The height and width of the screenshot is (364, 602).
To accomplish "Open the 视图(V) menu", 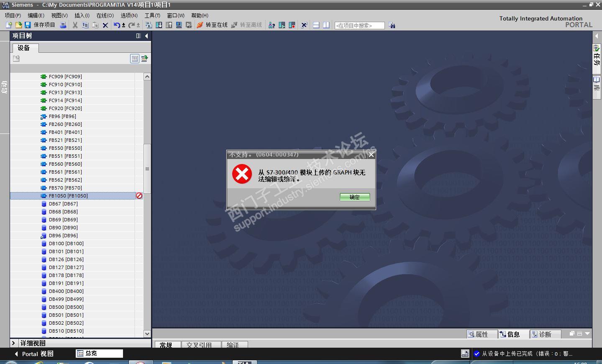I will (x=59, y=15).
